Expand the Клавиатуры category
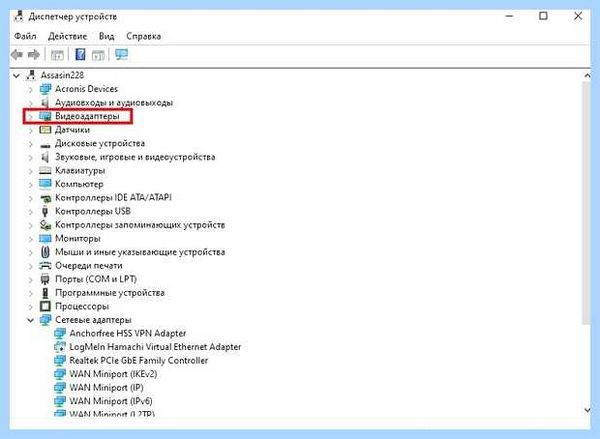600x439 pixels. coord(31,171)
